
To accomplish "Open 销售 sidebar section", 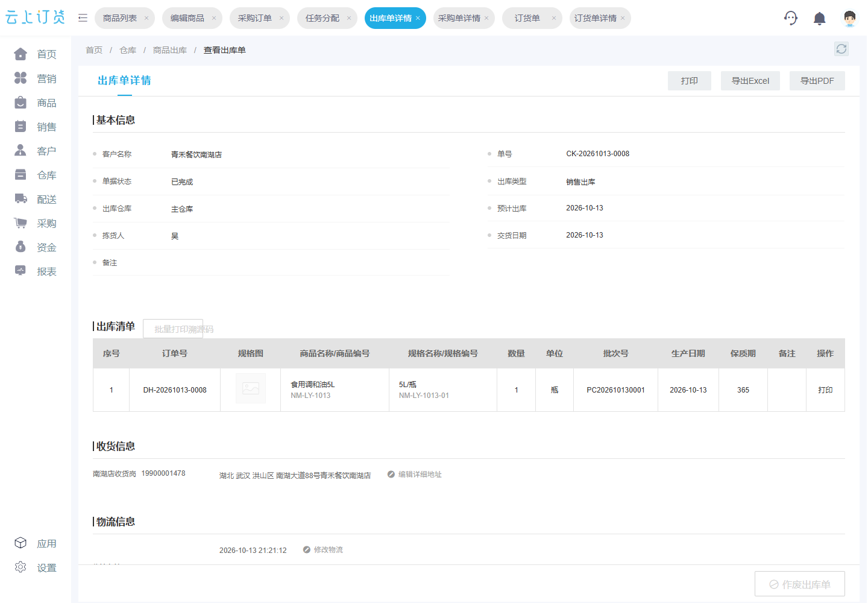I will [36, 127].
